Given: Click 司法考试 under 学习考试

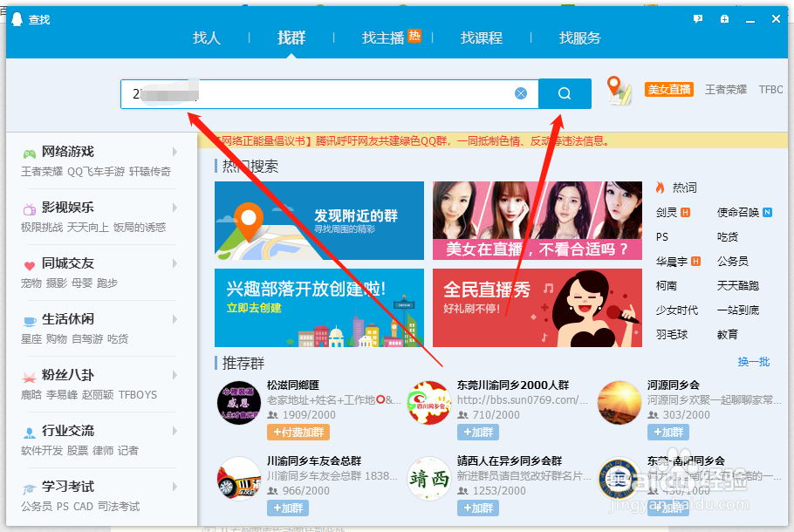Looking at the screenshot, I should (119, 506).
